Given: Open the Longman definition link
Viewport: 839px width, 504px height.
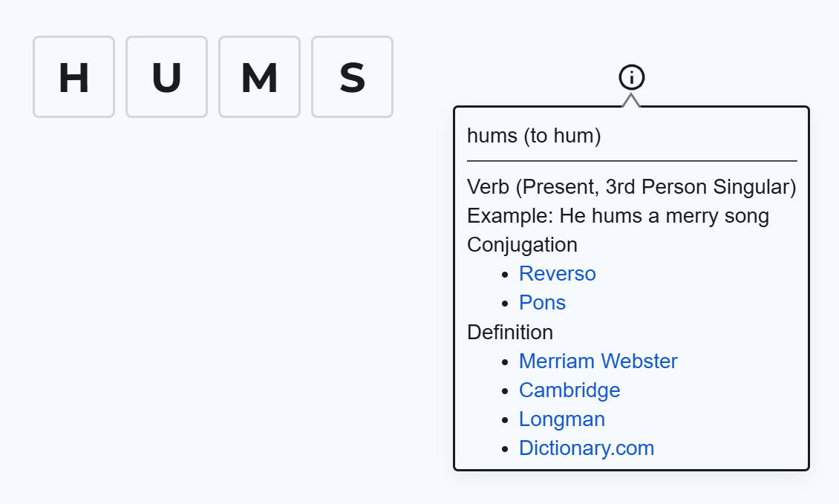Looking at the screenshot, I should pos(562,419).
